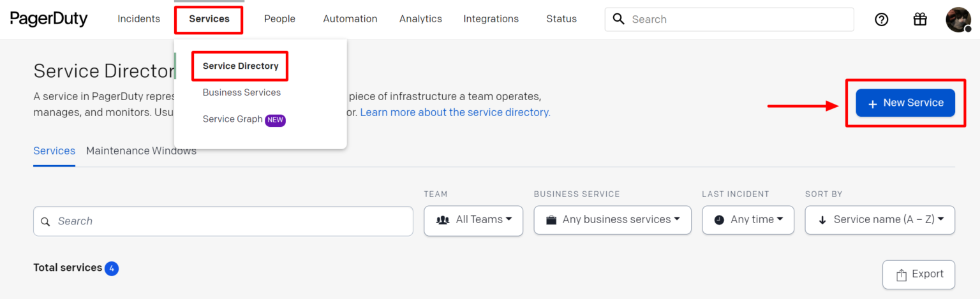This screenshot has width=980, height=299.
Task: Click the Total services count badge
Action: 112,268
